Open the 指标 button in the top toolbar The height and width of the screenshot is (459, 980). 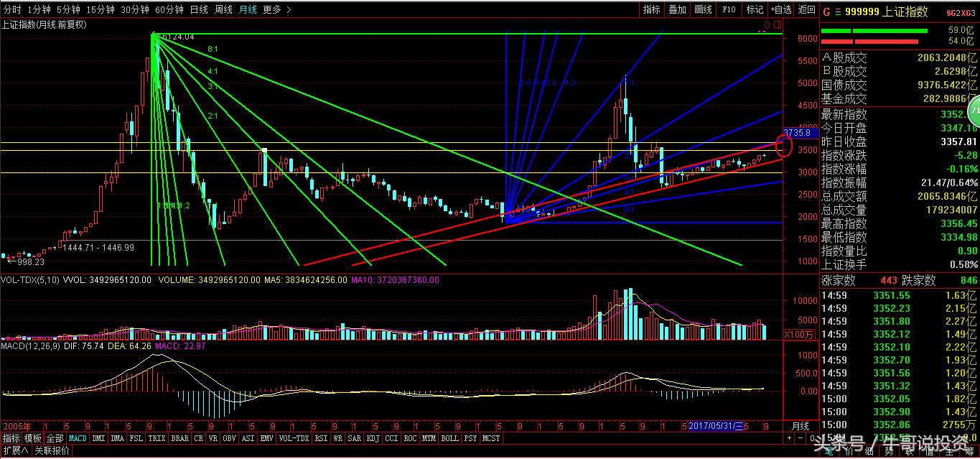652,9
